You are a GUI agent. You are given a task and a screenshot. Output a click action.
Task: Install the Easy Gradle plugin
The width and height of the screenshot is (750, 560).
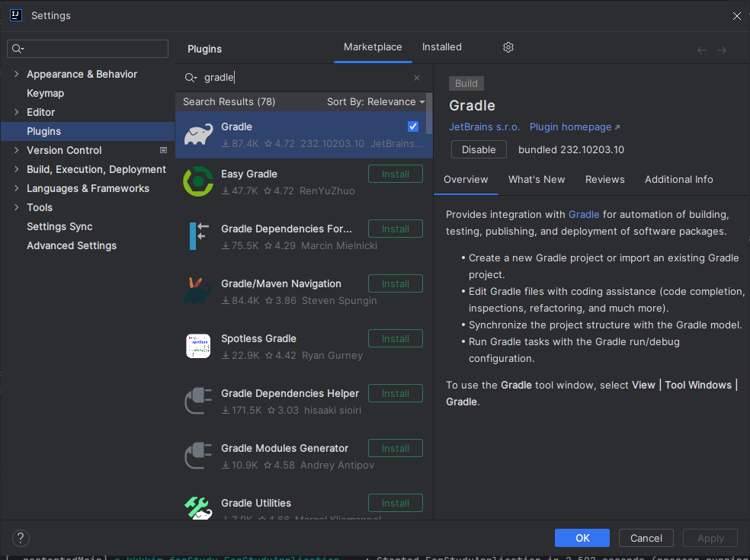395,174
